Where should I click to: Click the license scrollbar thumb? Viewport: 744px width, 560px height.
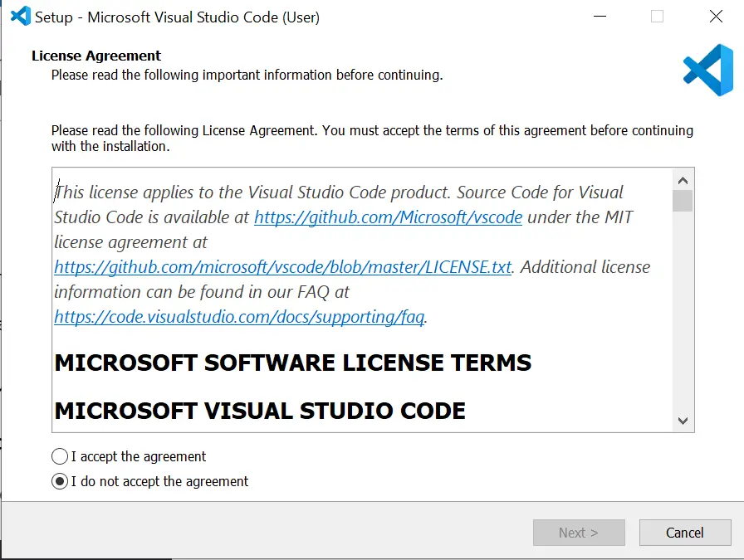[x=683, y=201]
